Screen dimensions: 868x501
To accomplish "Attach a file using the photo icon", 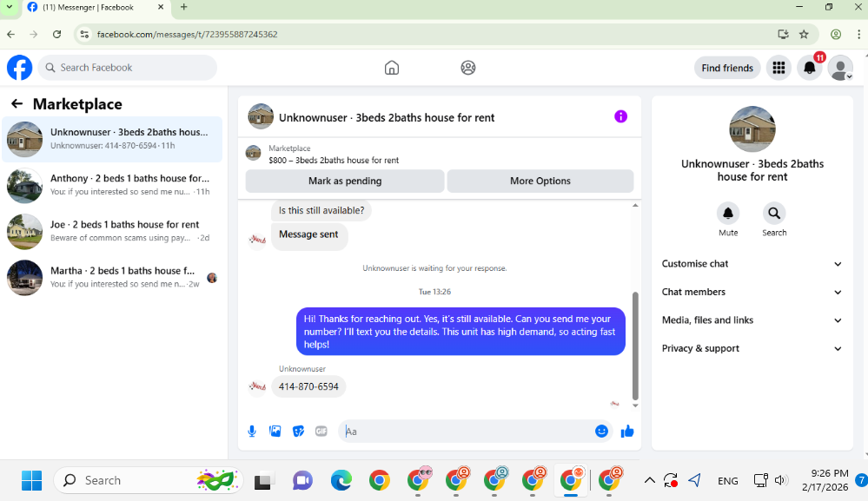I will [x=275, y=432].
